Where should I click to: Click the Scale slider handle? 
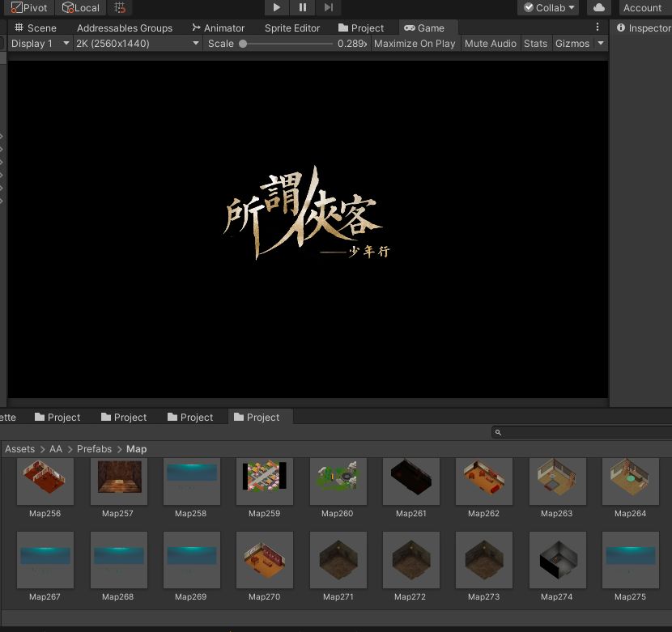point(243,44)
